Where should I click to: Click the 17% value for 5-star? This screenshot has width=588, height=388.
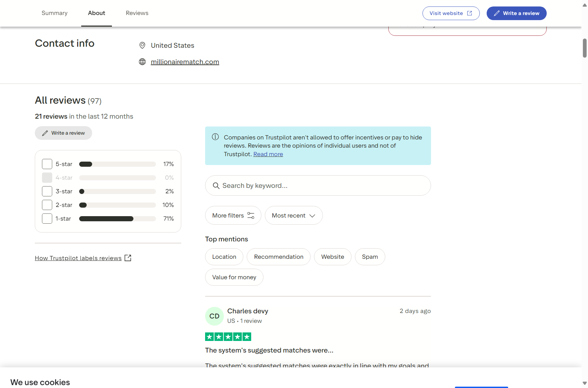point(169,164)
